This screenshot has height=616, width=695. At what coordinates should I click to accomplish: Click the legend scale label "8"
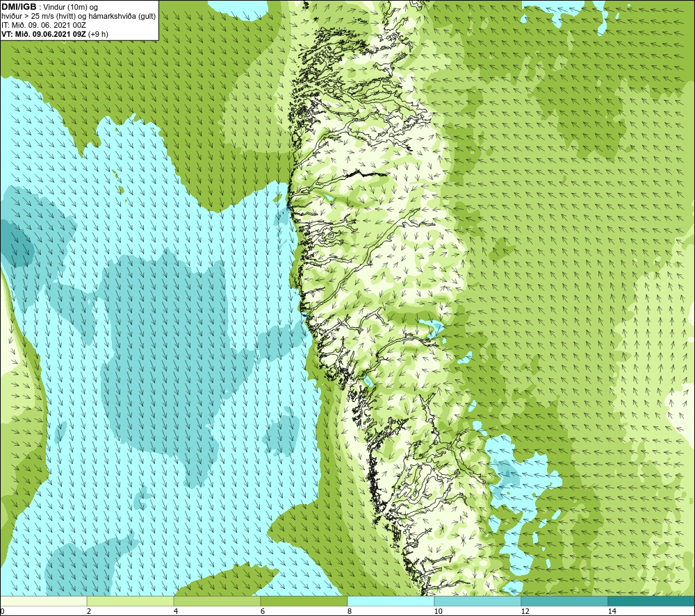tap(350, 611)
